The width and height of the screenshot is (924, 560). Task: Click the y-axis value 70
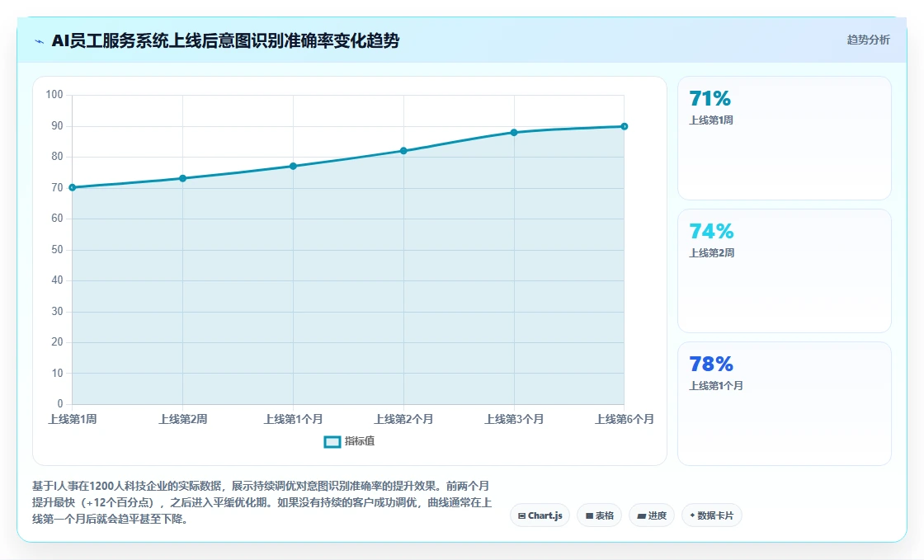point(57,188)
